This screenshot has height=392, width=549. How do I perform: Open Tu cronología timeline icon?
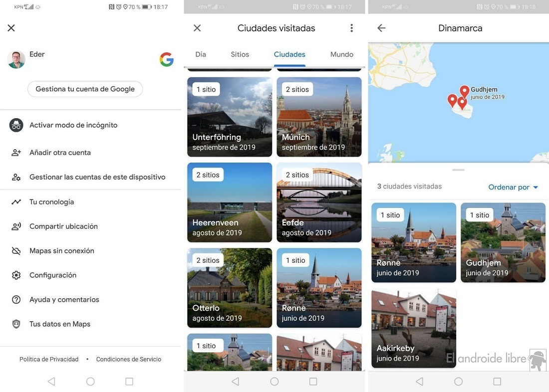[x=16, y=202]
